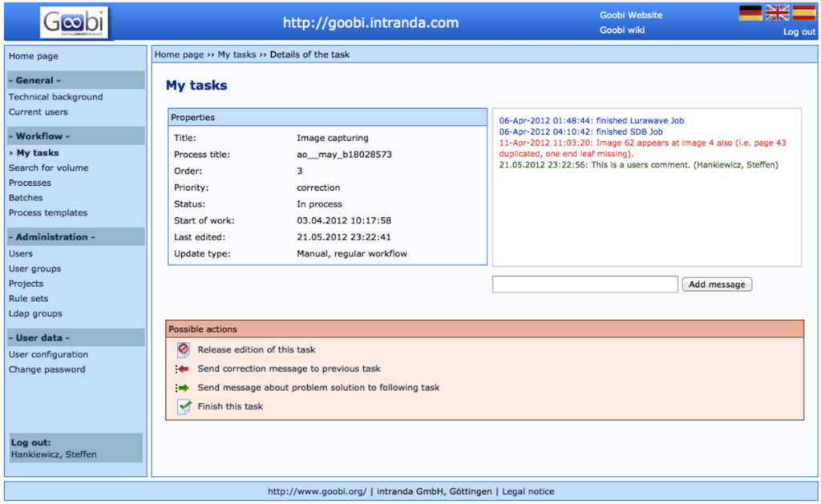Click Start of work date 03.04.2012 10:17:58
This screenshot has width=821, height=504.
[x=344, y=220]
